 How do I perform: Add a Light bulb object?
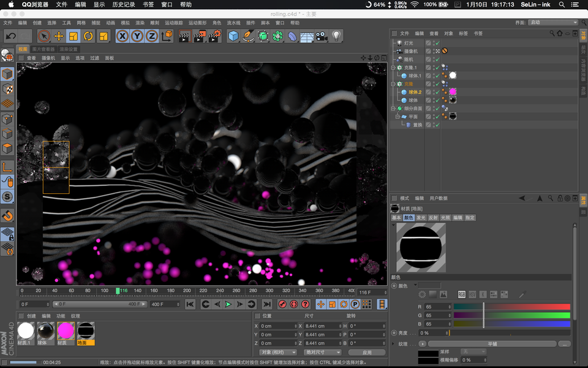(336, 36)
